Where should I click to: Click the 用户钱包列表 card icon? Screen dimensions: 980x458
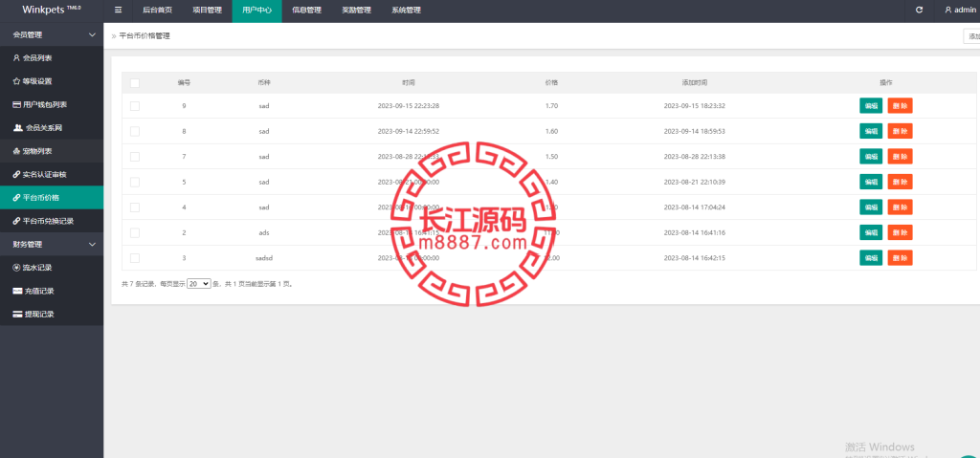(17, 104)
